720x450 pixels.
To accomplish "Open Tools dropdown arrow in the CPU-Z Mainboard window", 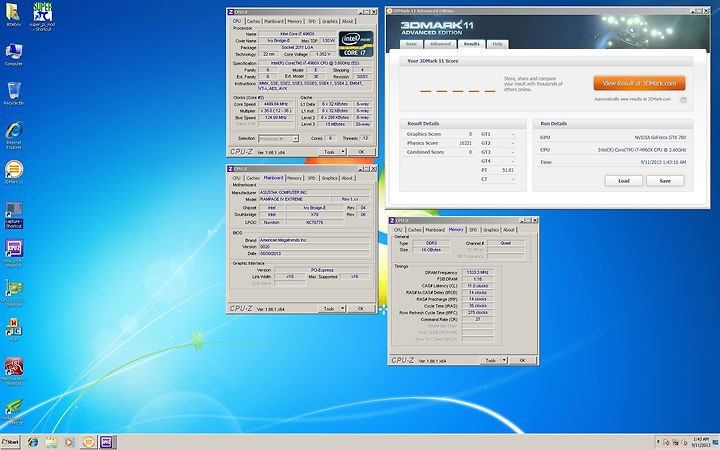I will tap(343, 309).
